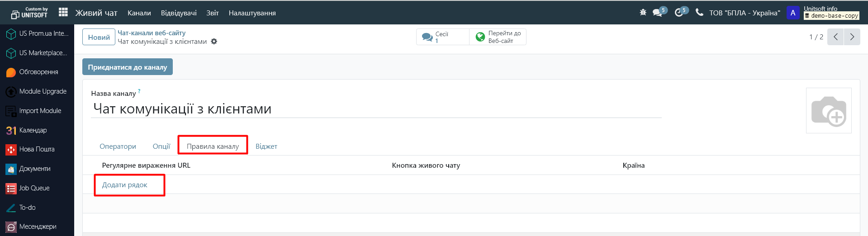Viewport: 868px width, 236px height.
Task: Edit the Назва каналу name field
Action: (x=375, y=109)
